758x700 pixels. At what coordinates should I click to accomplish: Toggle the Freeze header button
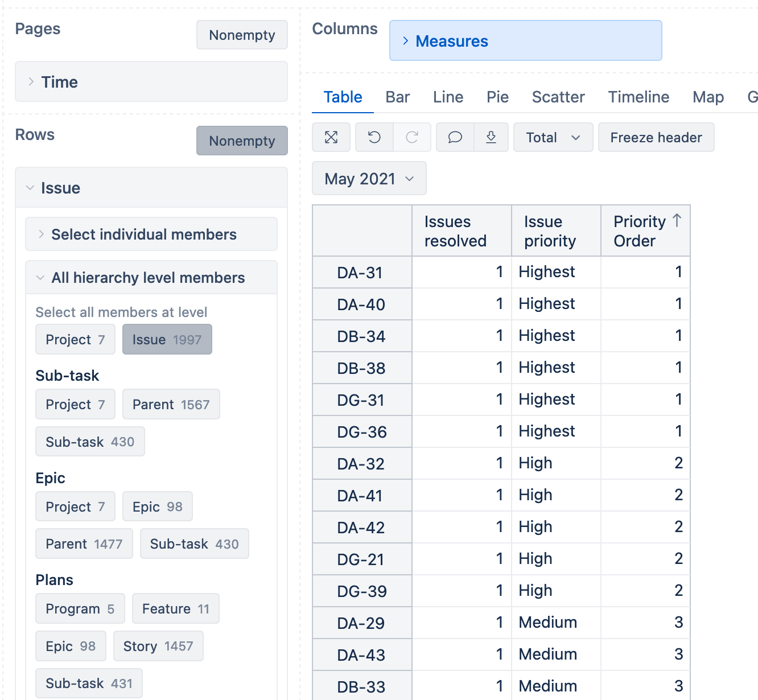coord(656,137)
